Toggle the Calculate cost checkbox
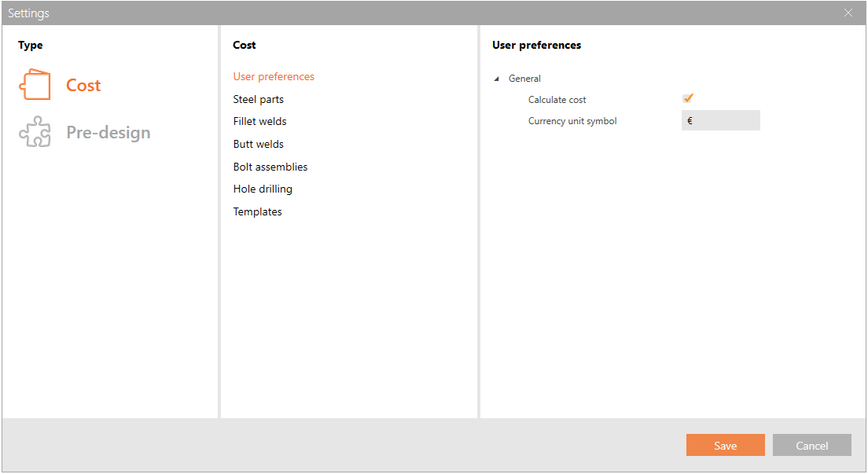Viewport: 868px width, 474px height. coord(688,99)
